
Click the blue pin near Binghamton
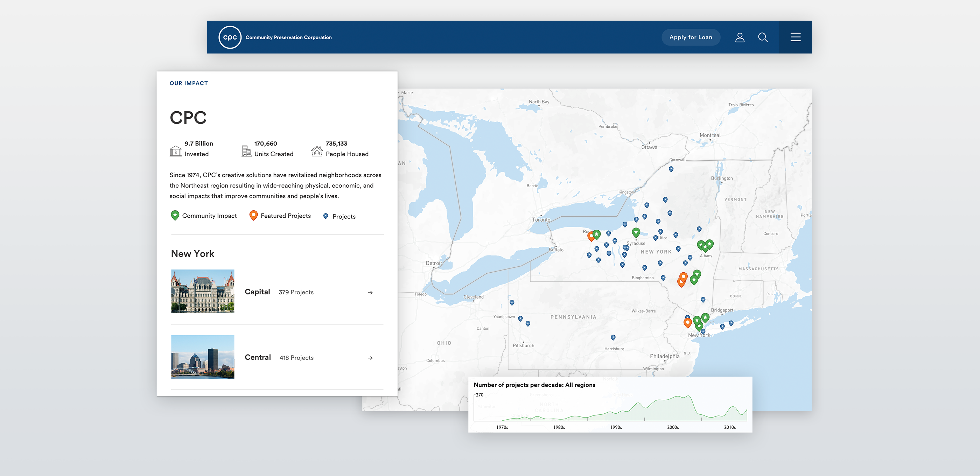[x=663, y=278]
